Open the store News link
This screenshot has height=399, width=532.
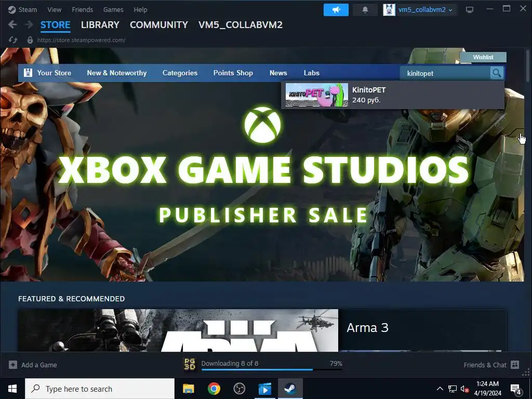(x=278, y=73)
